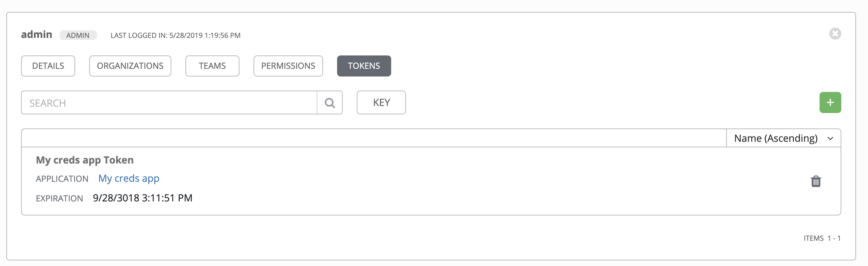Close the admin user panel
The image size is (868, 266).
click(x=835, y=34)
